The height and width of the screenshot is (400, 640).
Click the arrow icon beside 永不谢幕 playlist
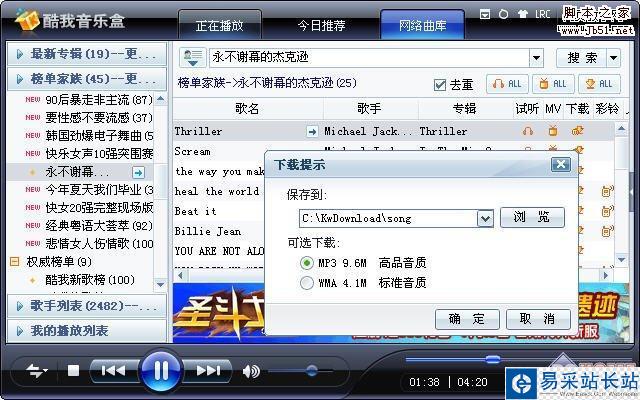click(138, 173)
